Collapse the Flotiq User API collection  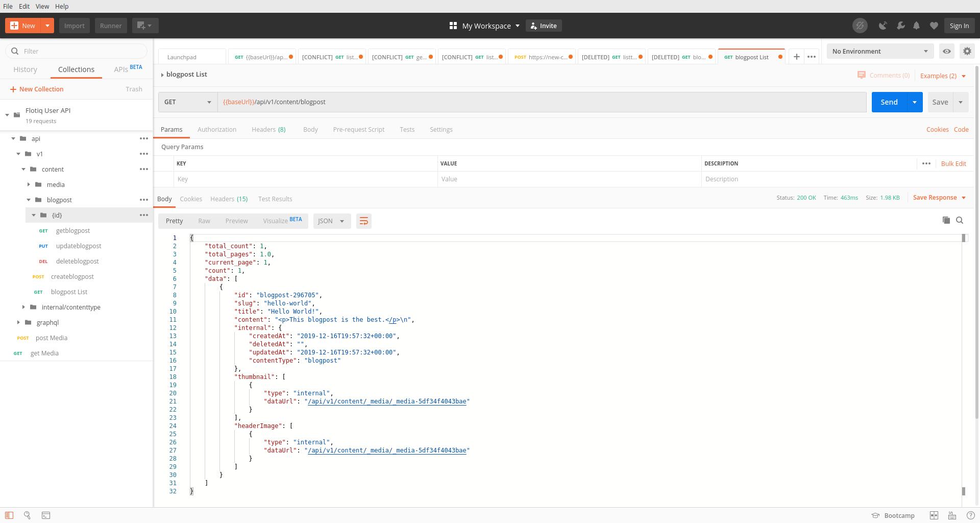click(7, 115)
